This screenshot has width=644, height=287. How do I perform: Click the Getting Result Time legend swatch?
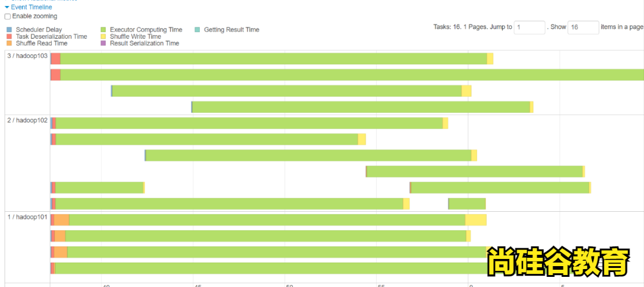(197, 30)
